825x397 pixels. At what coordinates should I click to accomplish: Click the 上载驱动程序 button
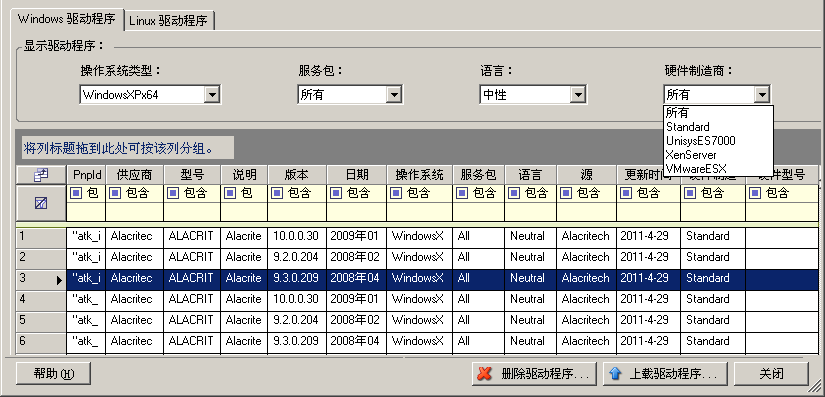pos(665,374)
